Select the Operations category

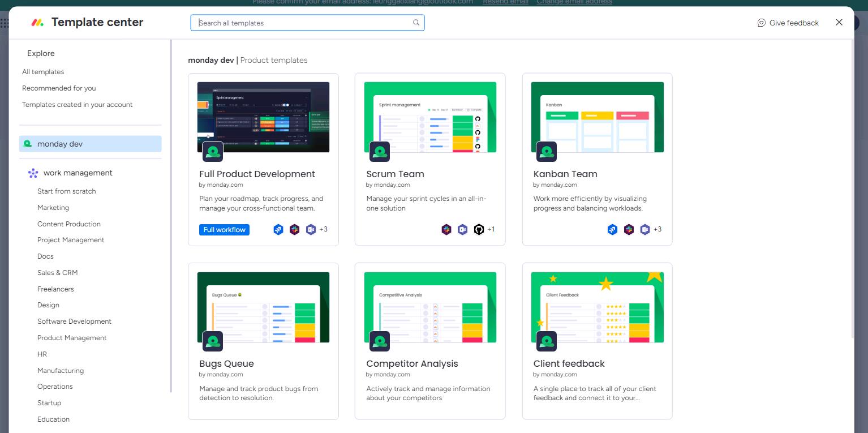[x=55, y=387]
